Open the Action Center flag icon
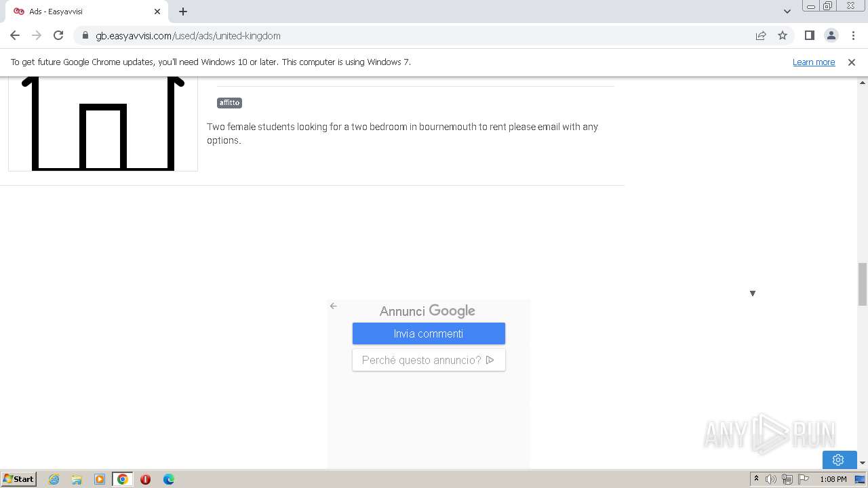 (804, 479)
